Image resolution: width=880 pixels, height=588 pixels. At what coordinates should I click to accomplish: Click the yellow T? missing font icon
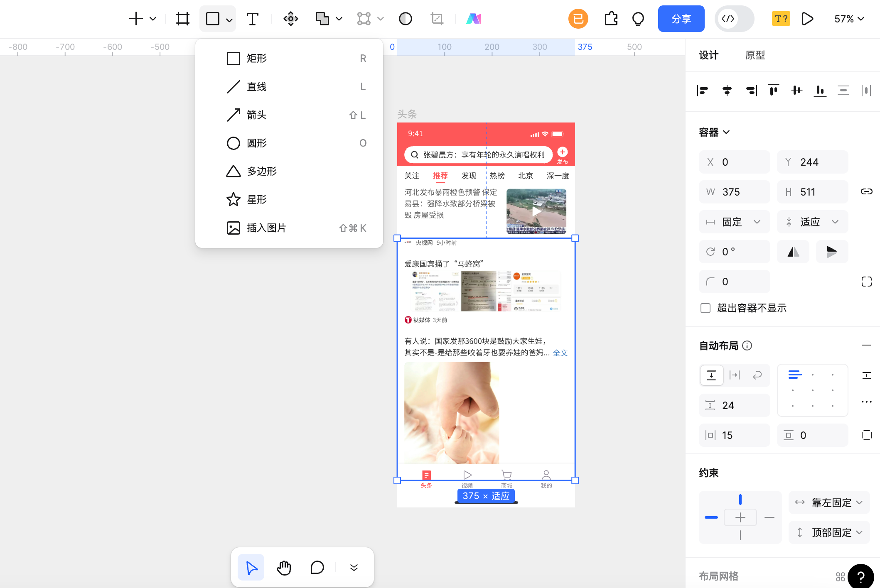coord(781,19)
